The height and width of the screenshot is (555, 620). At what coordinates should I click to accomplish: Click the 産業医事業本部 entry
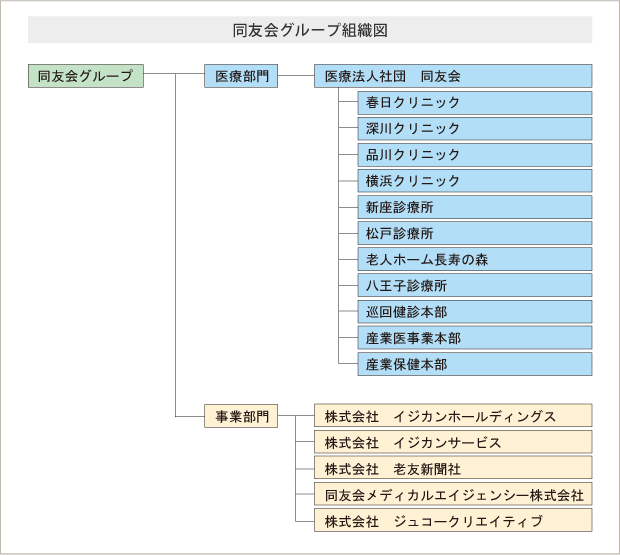click(x=475, y=338)
